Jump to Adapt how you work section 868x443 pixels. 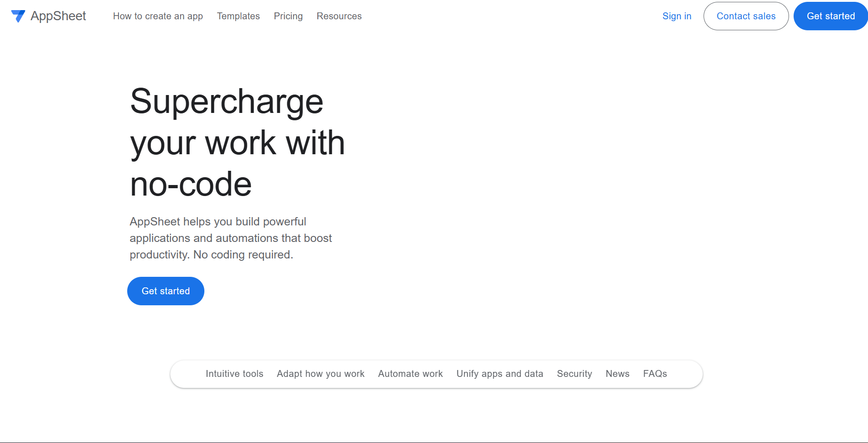[x=321, y=374]
